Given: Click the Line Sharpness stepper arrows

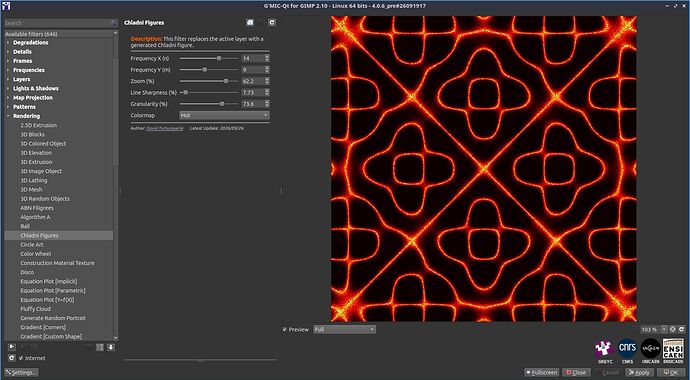Looking at the screenshot, I should 267,93.
